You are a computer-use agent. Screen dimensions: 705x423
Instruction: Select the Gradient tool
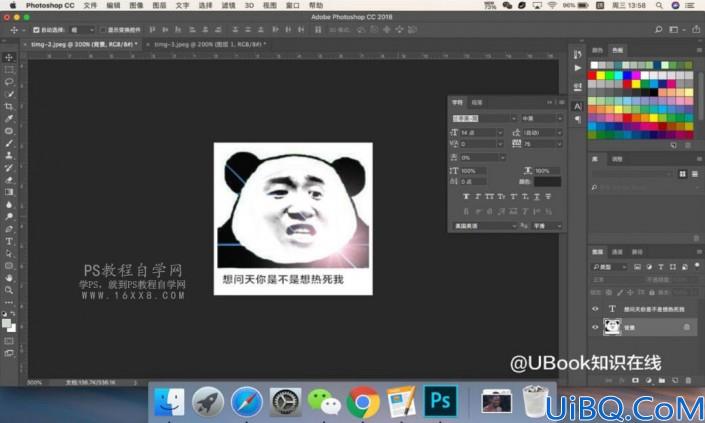[9, 192]
